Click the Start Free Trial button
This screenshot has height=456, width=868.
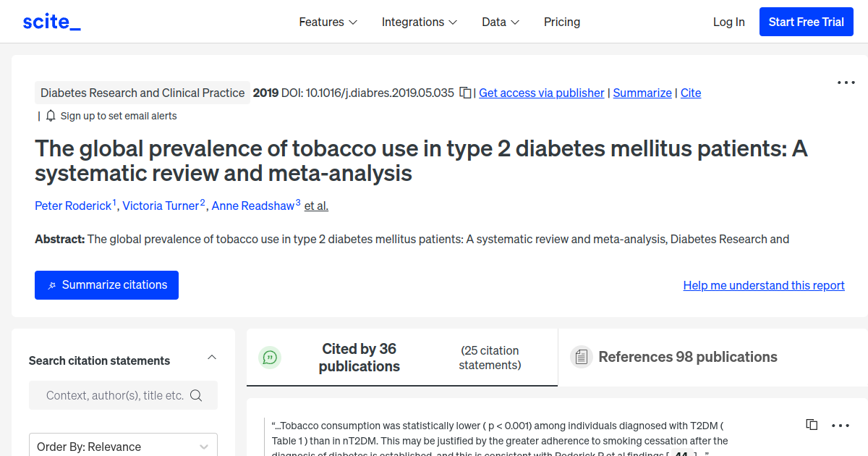tap(806, 22)
